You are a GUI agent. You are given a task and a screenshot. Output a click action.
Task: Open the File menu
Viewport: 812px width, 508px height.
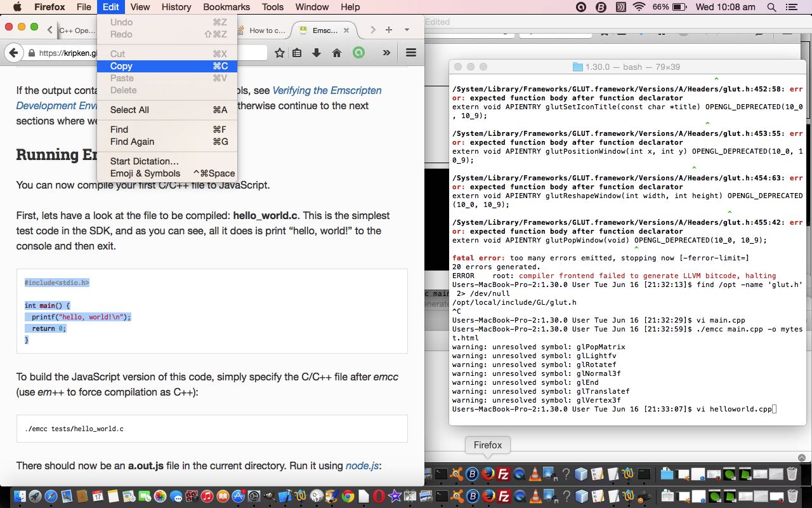(x=84, y=7)
